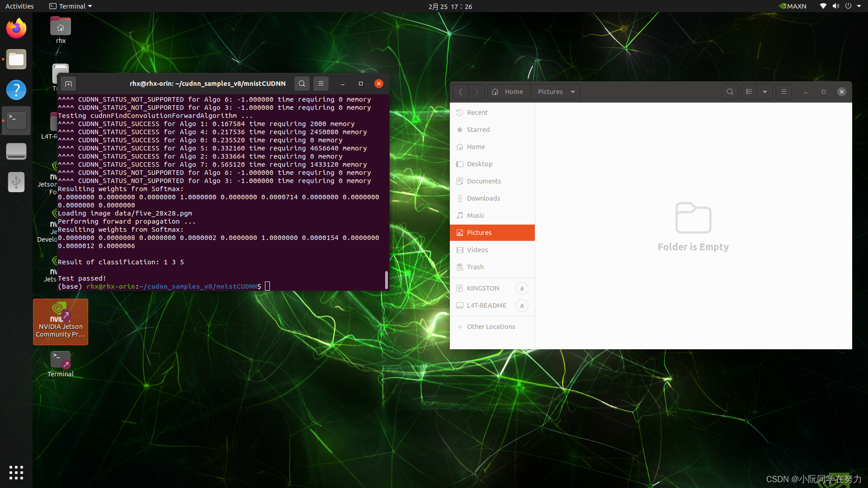
Task: Open rhx home folder on desktop
Action: 61,30
